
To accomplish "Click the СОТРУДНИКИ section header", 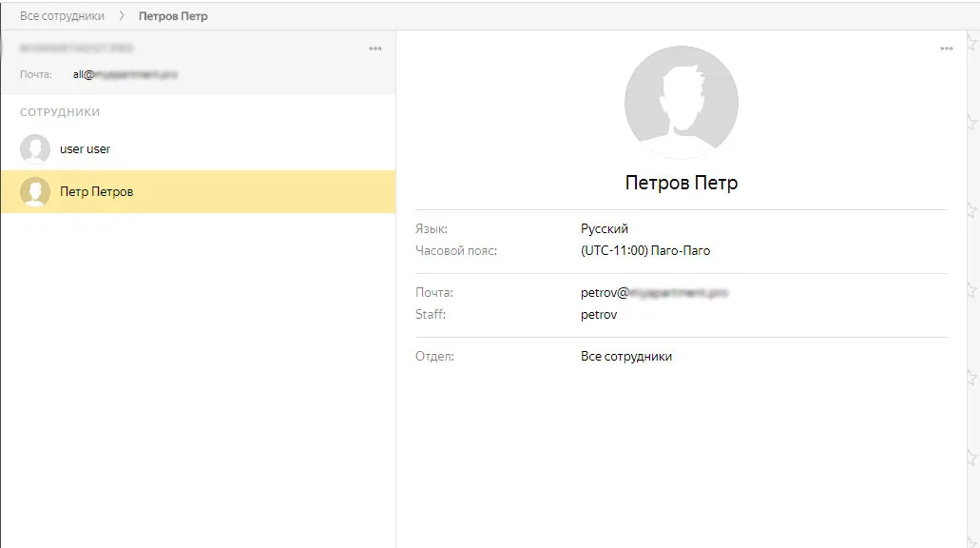I will pos(59,112).
